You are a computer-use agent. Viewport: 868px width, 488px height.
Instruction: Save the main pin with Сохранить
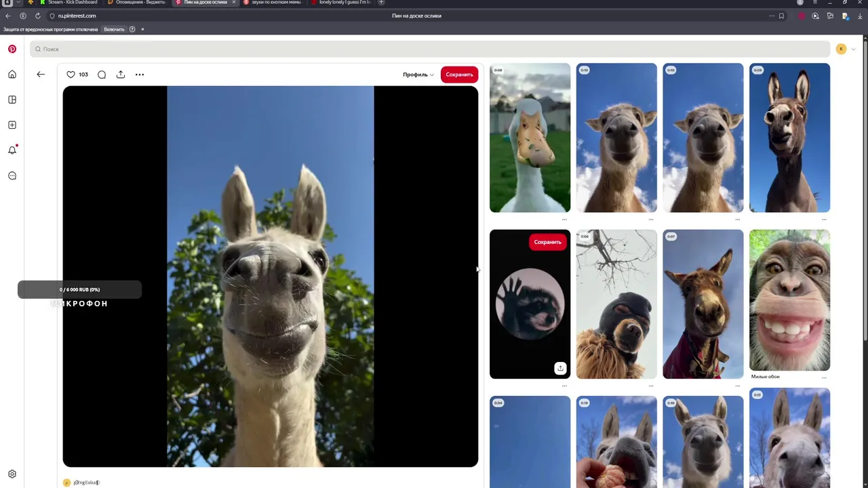459,75
